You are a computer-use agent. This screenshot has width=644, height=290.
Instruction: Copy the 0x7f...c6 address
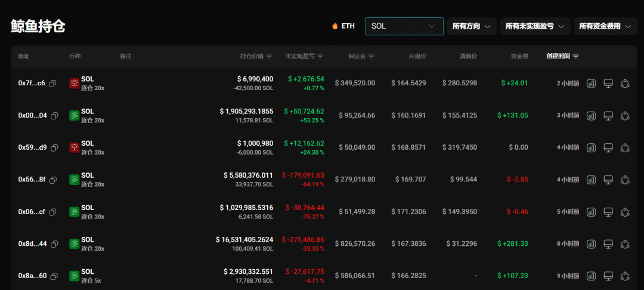pyautogui.click(x=52, y=84)
